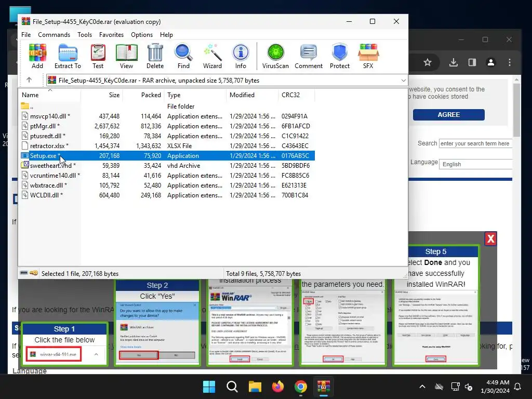Click the Extract To toolbar icon
This screenshot has height=399, width=532.
(x=68, y=56)
